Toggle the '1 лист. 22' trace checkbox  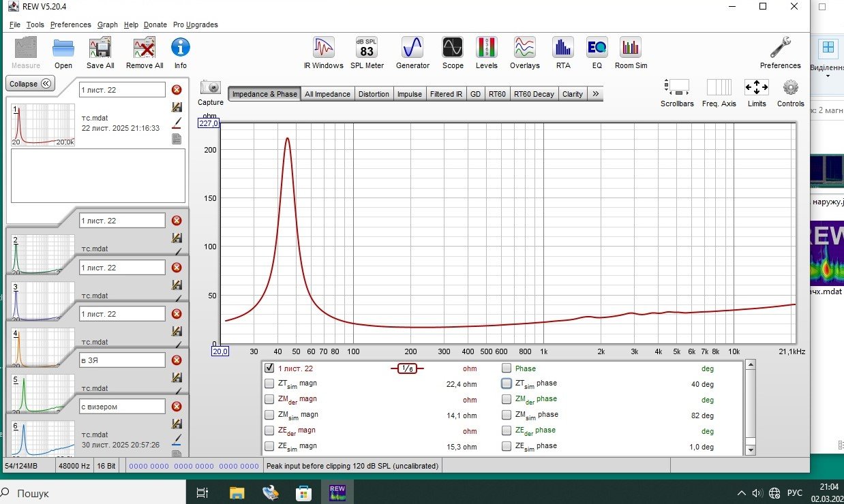269,368
